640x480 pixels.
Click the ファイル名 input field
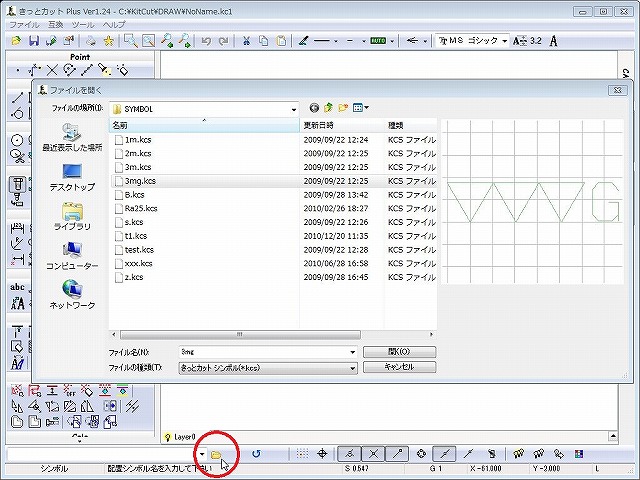click(x=264, y=352)
